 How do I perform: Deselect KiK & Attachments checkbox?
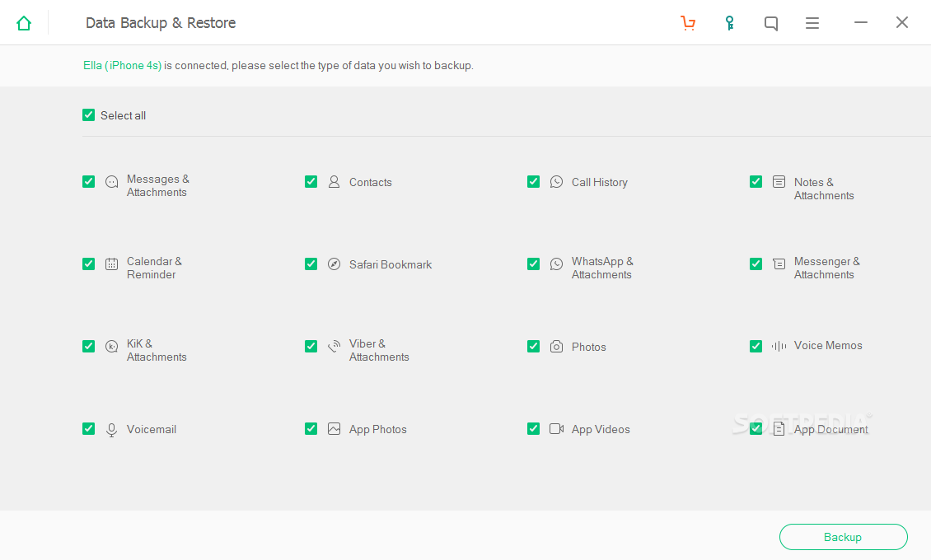pyautogui.click(x=88, y=346)
